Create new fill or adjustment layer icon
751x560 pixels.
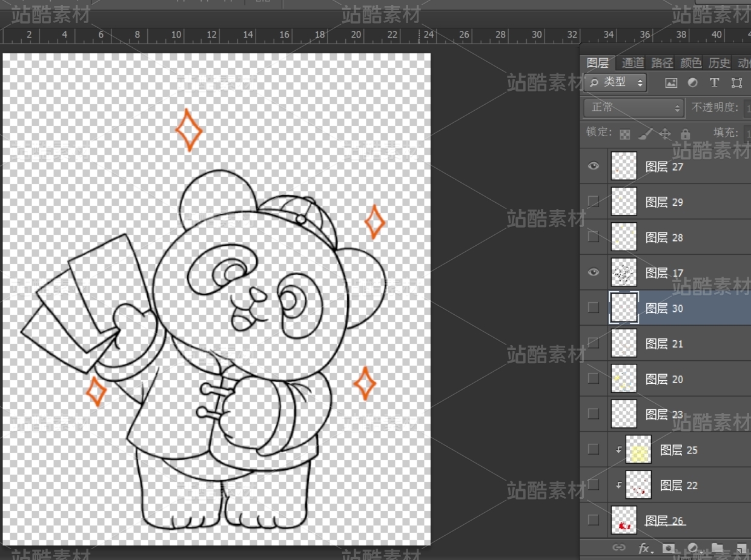point(693,548)
